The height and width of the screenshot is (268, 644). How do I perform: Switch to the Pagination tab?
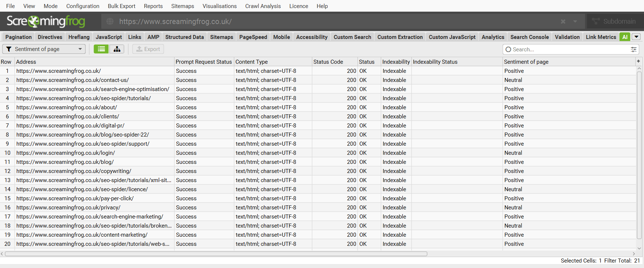(19, 37)
